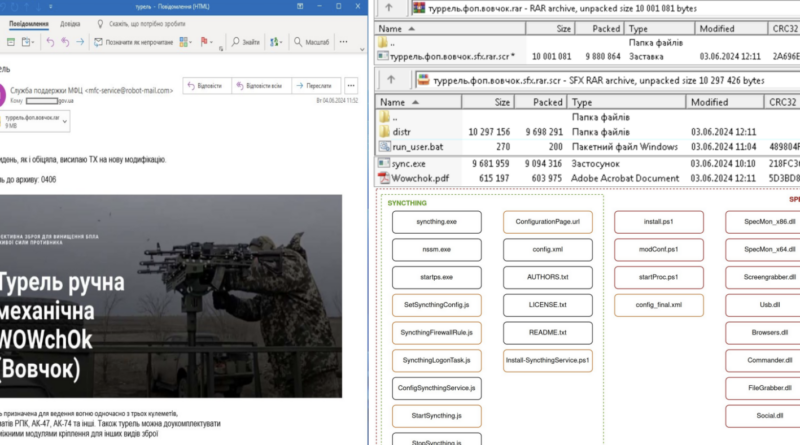The height and width of the screenshot is (445, 800).
Task: Open more message actions three-dots button
Action: [x=351, y=86]
